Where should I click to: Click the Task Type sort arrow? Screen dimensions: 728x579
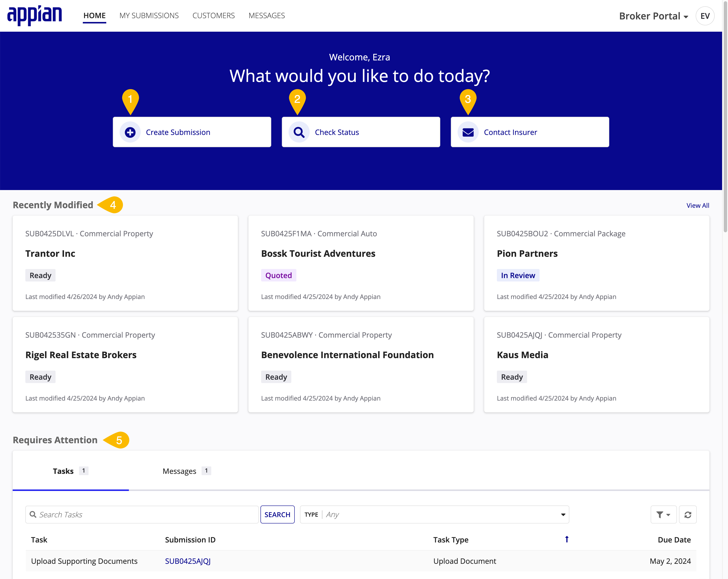tap(567, 539)
